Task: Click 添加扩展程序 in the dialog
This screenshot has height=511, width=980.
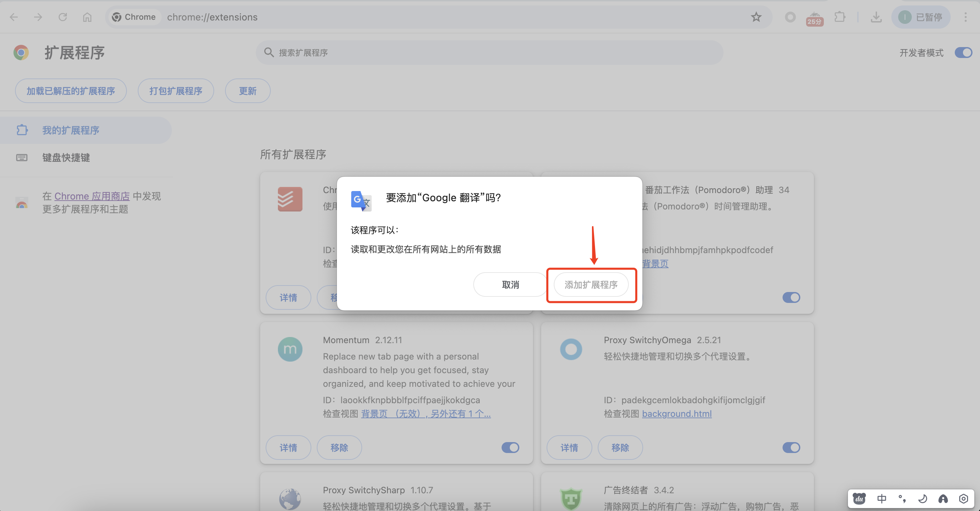Action: click(x=591, y=284)
